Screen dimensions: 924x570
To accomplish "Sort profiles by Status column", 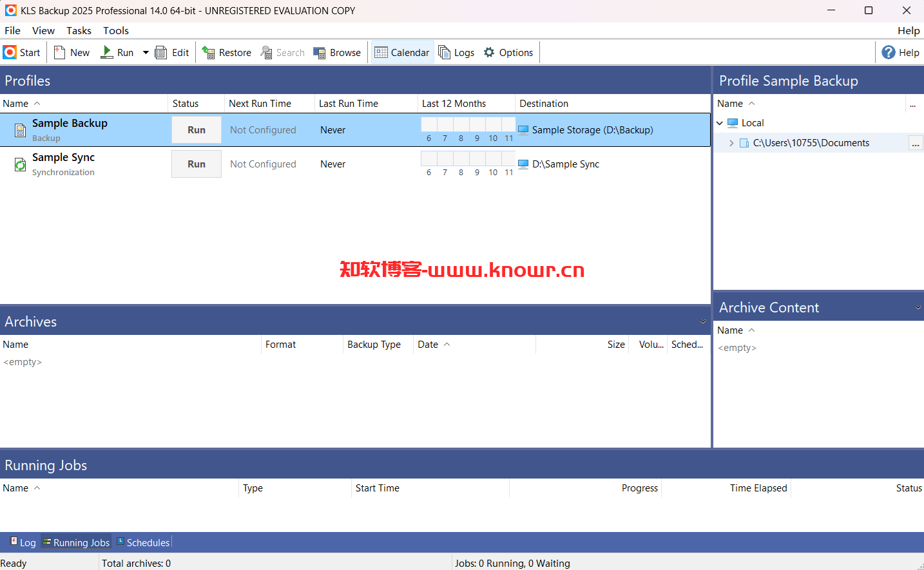I will (x=197, y=104).
